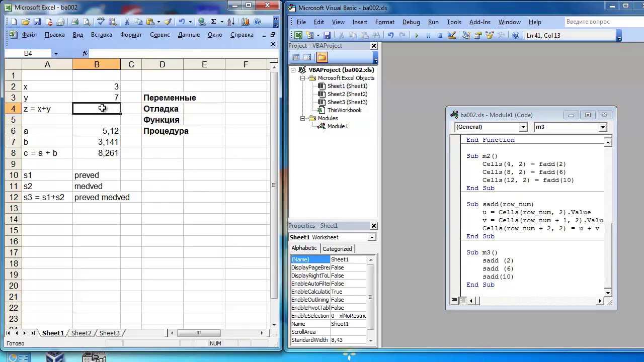The width and height of the screenshot is (644, 362).
Task: Select ThisWorkbook in the project tree
Action: (x=344, y=110)
